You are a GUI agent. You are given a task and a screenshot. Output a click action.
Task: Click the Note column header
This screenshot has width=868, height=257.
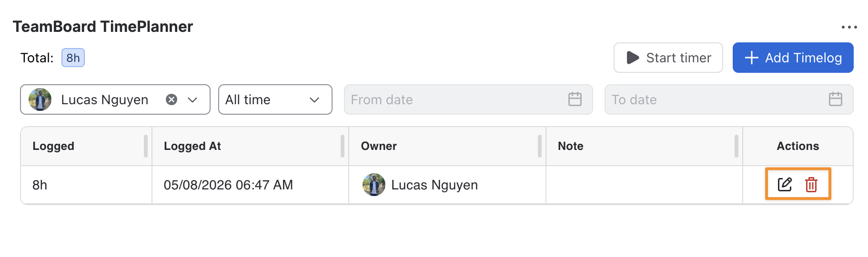click(x=571, y=146)
